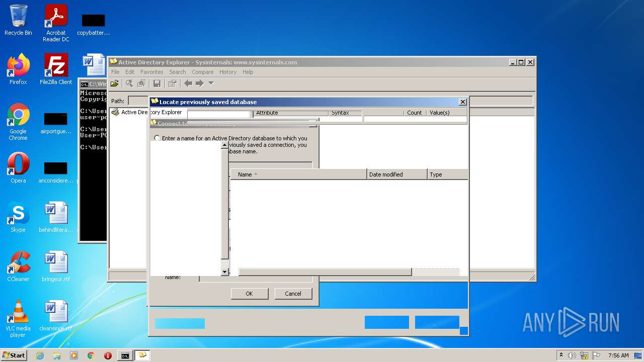Select the Google Chrome desktop icon
Image resolution: width=644 pixels, height=362 pixels.
point(18,122)
